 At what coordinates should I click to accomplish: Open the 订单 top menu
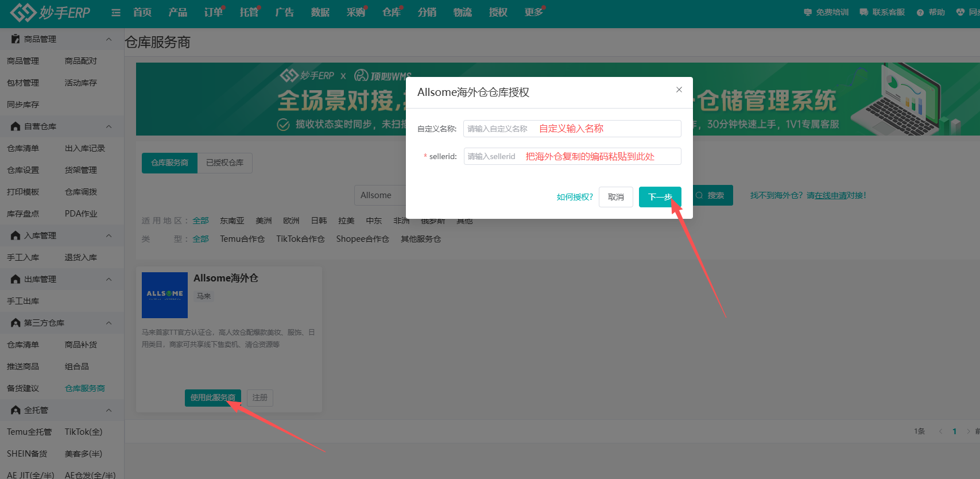click(x=214, y=12)
